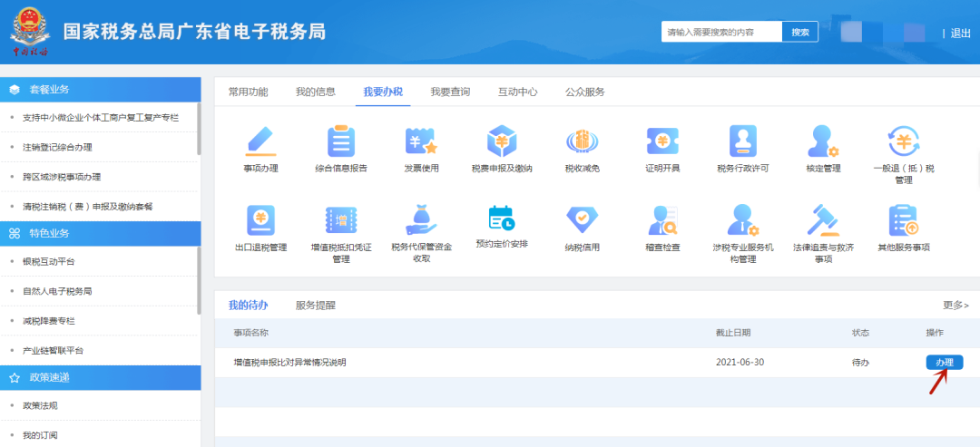Open the 核定管理 icon

[x=823, y=141]
